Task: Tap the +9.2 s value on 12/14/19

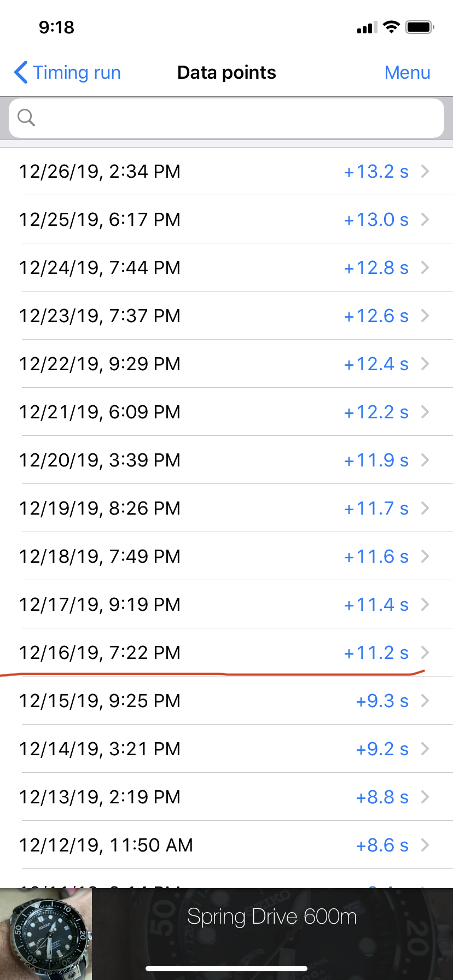Action: (x=382, y=749)
